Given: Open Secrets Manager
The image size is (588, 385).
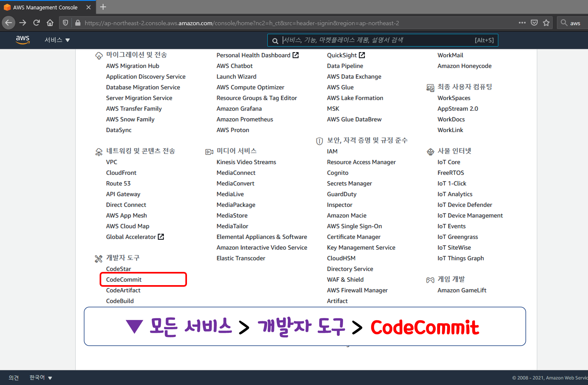Looking at the screenshot, I should pyautogui.click(x=349, y=183).
